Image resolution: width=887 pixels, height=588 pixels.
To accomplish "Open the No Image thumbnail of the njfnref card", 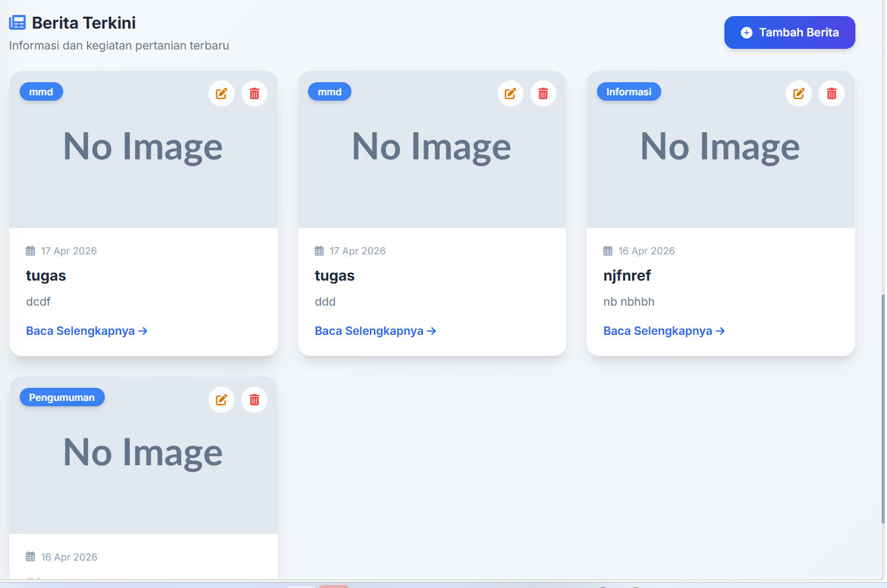I will 721,150.
